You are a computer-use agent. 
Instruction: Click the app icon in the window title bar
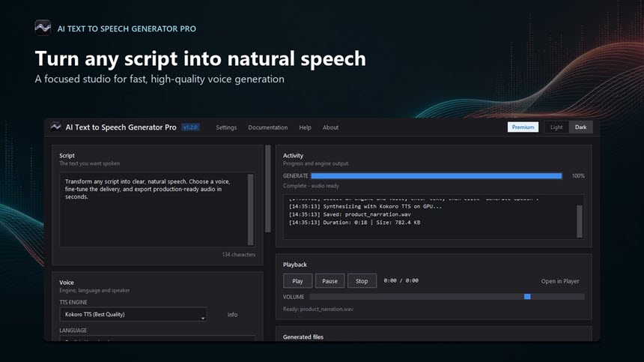click(x=56, y=127)
